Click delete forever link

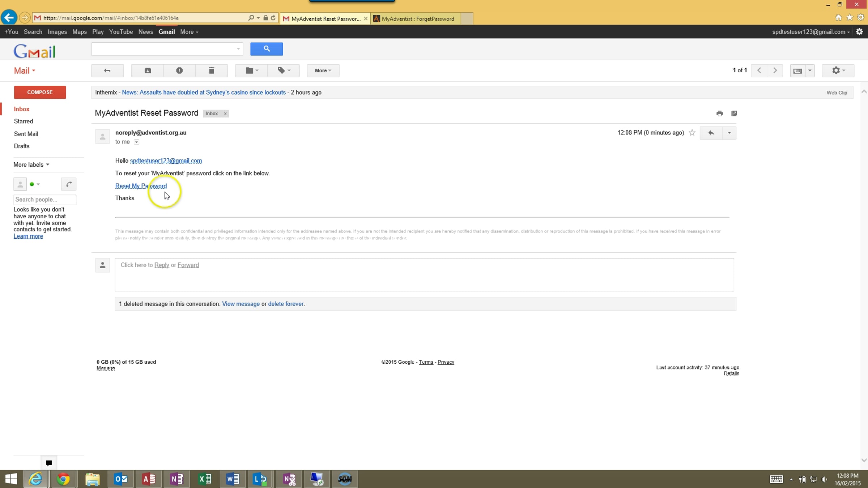(x=286, y=304)
